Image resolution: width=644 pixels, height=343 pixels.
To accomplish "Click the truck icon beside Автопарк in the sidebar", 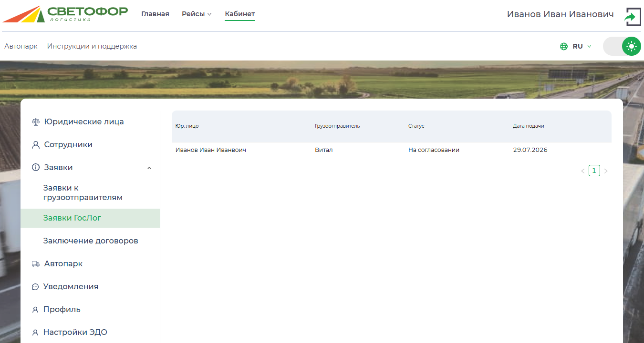I will (36, 263).
